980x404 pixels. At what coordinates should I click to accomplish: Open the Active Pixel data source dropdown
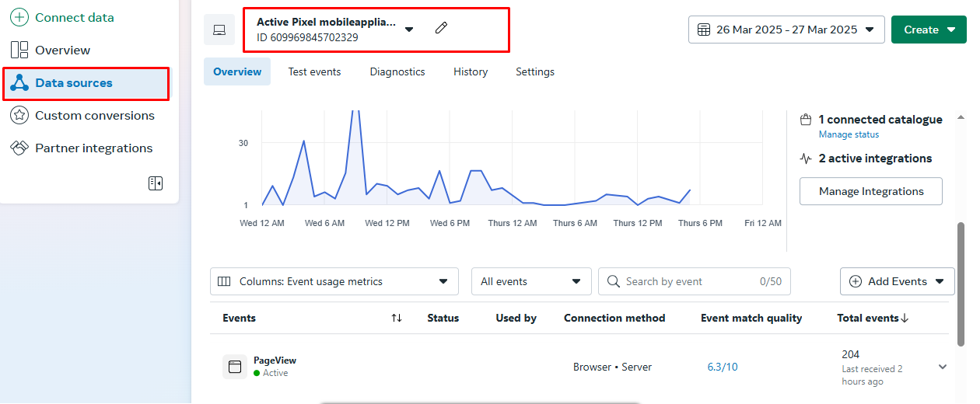tap(409, 30)
